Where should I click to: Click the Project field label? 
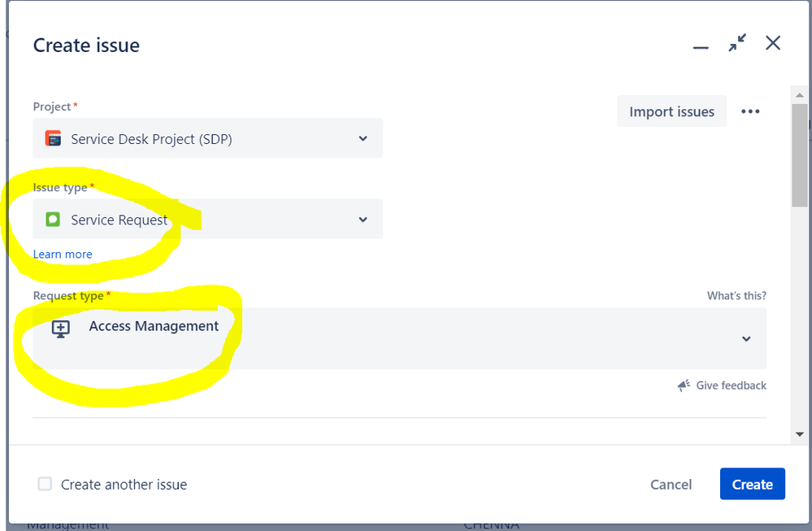(x=52, y=107)
